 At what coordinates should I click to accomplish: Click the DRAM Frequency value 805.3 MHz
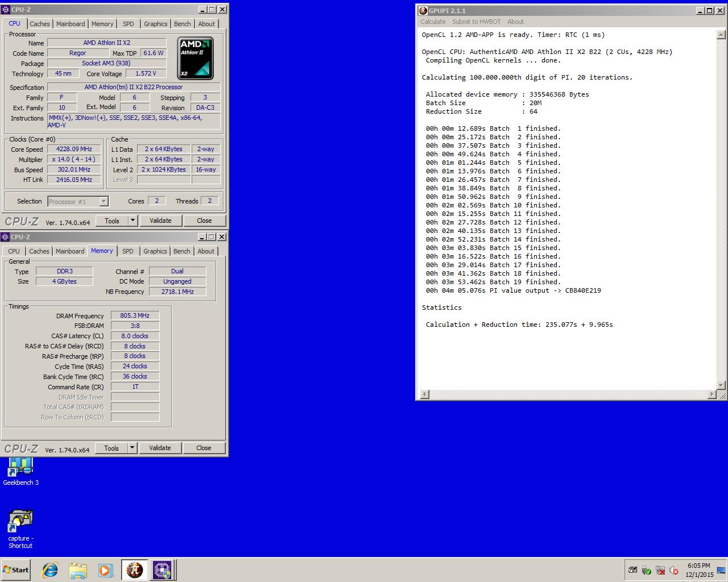[x=135, y=315]
